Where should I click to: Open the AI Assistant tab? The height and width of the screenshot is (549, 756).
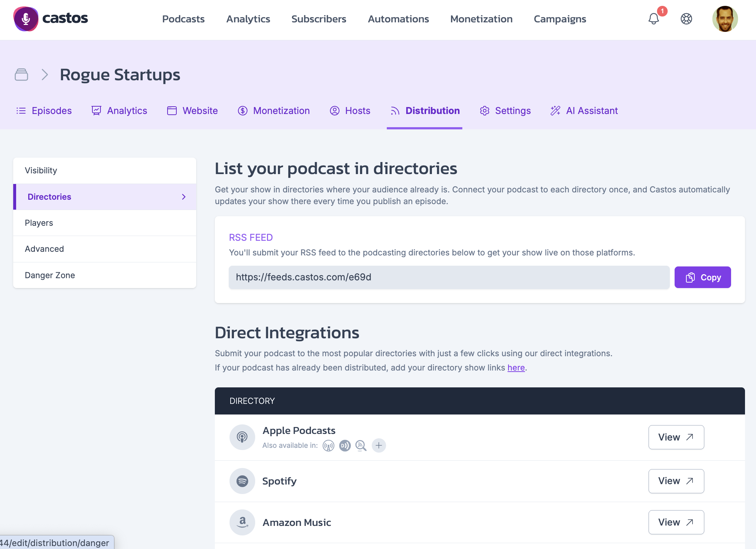tap(584, 111)
